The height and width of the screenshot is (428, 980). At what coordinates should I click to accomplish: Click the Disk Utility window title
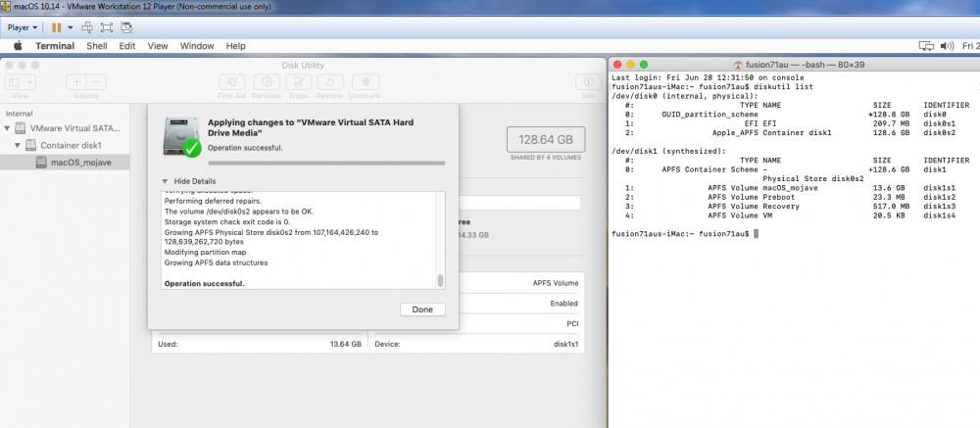point(303,65)
